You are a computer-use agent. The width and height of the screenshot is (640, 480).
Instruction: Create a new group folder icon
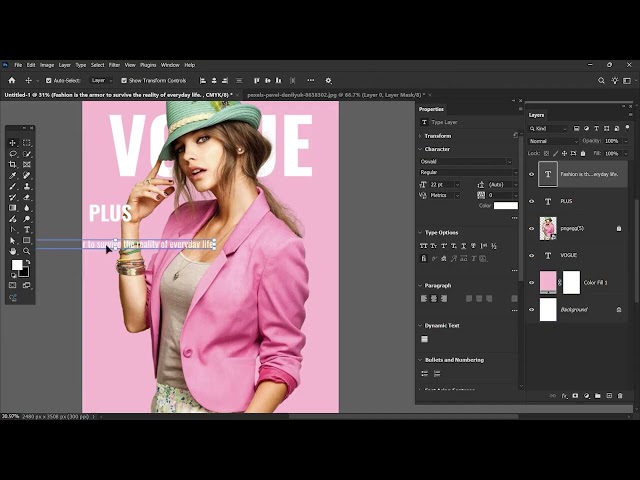click(598, 396)
